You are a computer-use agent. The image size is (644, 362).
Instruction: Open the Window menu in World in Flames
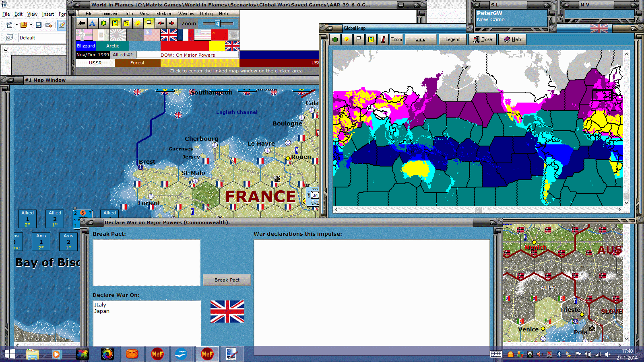tap(186, 14)
